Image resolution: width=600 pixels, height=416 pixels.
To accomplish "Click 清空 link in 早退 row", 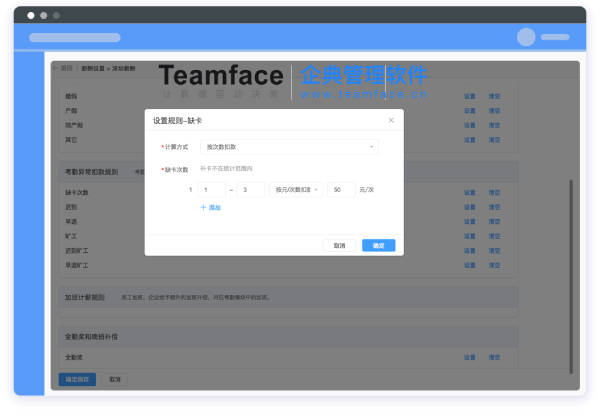I will click(494, 222).
